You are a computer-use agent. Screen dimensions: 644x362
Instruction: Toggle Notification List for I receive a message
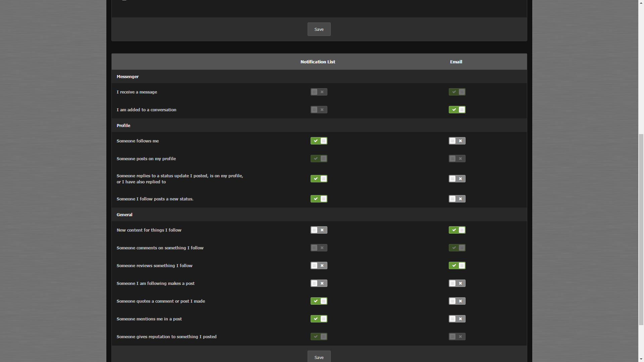coord(319,92)
